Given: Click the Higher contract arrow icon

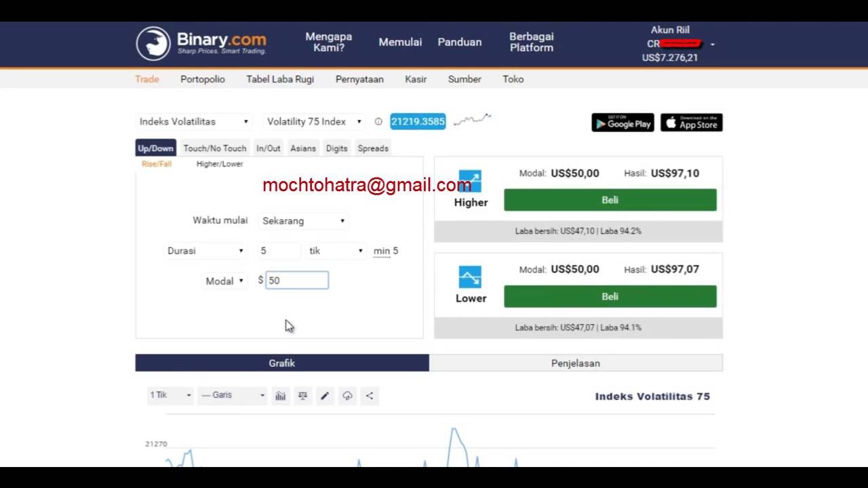Looking at the screenshot, I should point(470,181).
